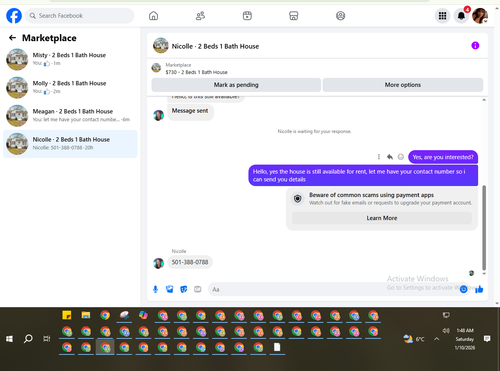Open the purple conversation info icon
Viewport: 500px width, 371px height.
[475, 45]
